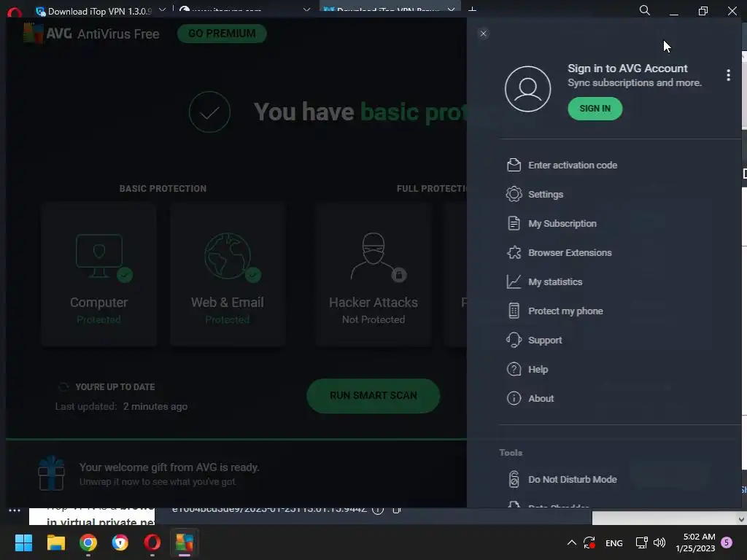747x560 pixels.
Task: Click the info icon beside the hash text
Action: click(378, 509)
